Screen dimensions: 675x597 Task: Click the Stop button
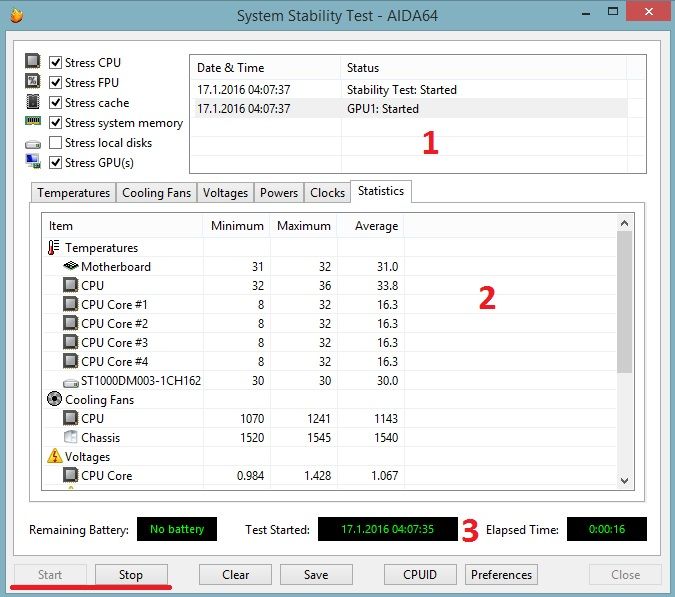coord(131,575)
